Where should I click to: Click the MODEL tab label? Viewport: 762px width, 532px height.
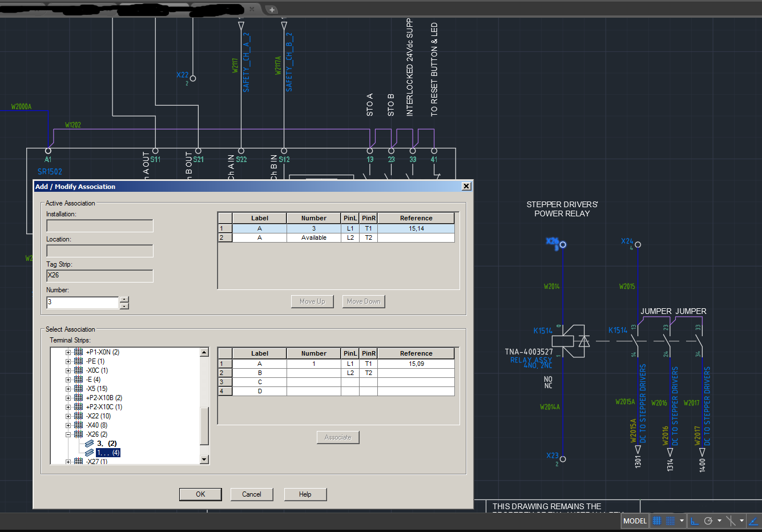635,521
